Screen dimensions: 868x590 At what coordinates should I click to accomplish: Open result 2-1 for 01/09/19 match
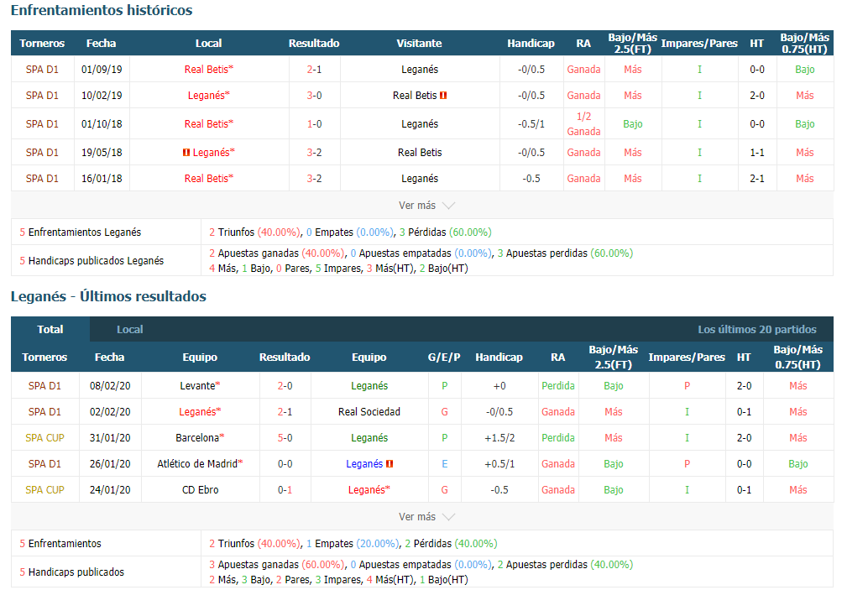(x=314, y=69)
